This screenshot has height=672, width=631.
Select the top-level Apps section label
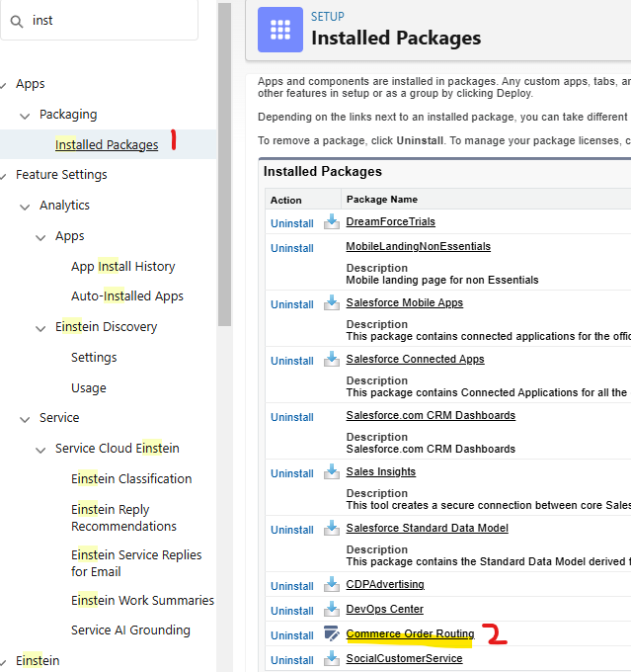click(30, 84)
